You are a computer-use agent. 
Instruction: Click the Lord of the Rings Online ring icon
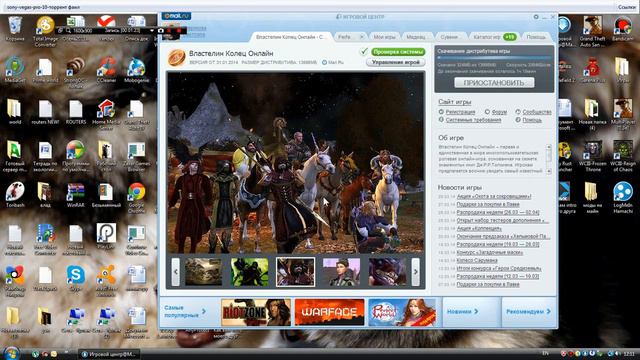tap(177, 58)
